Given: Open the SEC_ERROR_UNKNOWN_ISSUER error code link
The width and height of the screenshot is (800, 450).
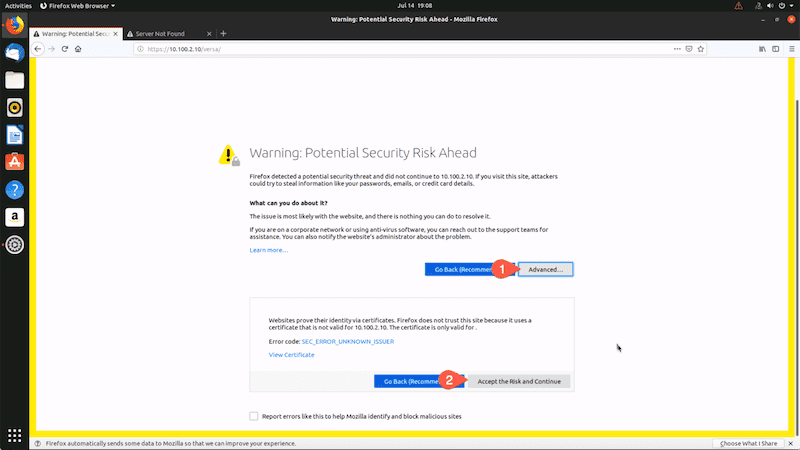Looking at the screenshot, I should pos(347,341).
